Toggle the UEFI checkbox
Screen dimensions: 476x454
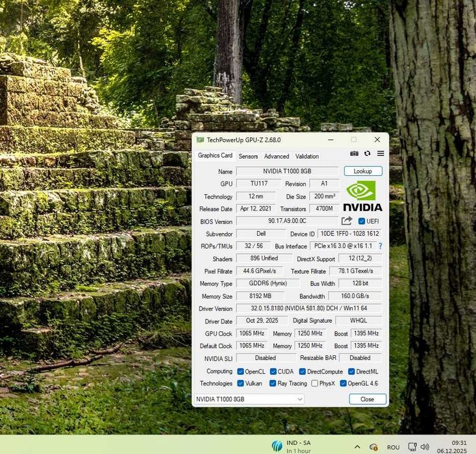(x=361, y=221)
